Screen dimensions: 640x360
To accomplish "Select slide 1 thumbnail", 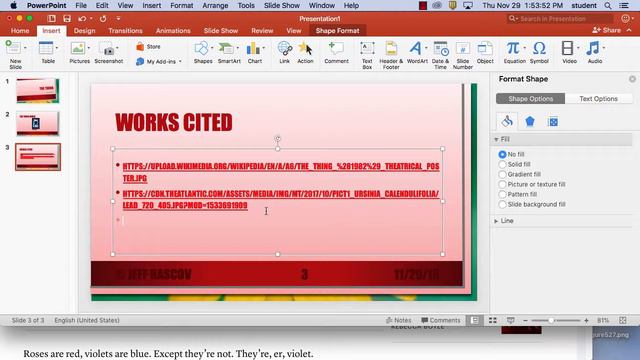I will pyautogui.click(x=38, y=91).
